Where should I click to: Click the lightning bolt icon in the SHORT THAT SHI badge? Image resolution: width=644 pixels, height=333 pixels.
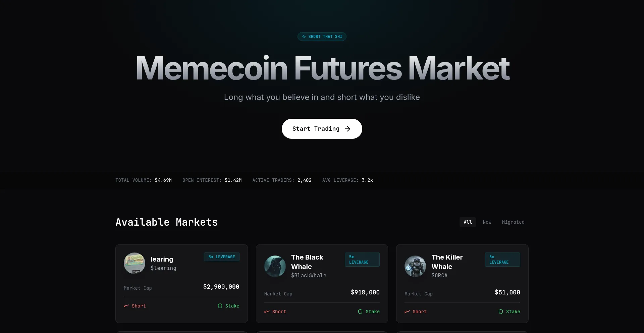[304, 37]
